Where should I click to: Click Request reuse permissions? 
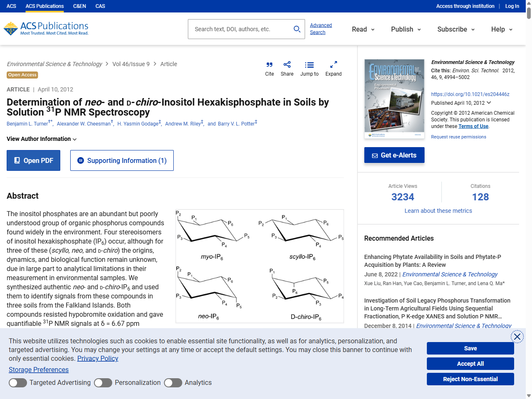[458, 137]
